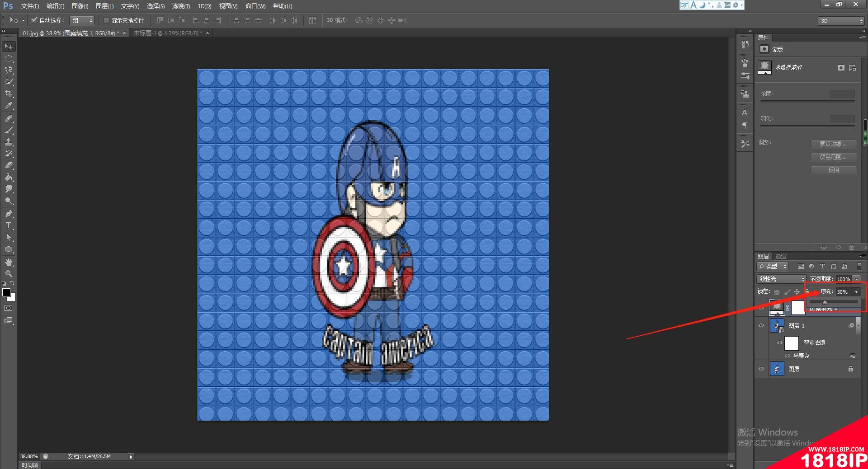Click the zoom level 38.88% field
This screenshot has width=868, height=469.
click(29, 456)
